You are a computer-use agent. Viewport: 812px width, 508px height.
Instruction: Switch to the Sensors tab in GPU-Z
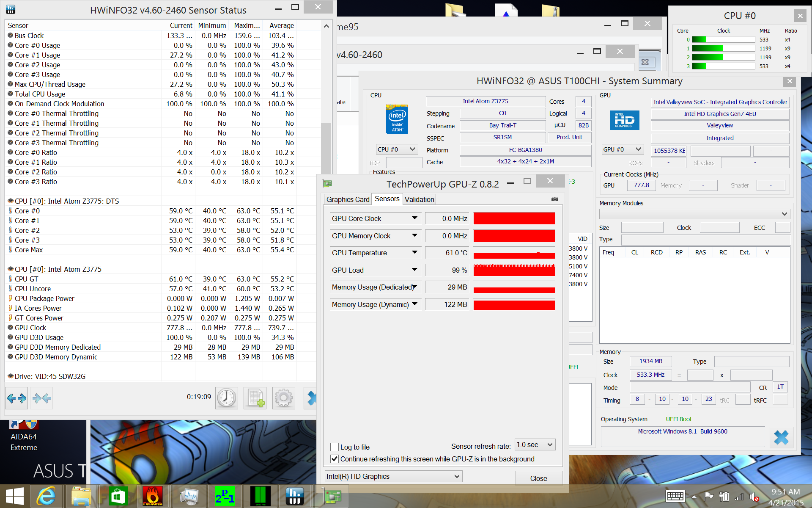click(x=387, y=199)
